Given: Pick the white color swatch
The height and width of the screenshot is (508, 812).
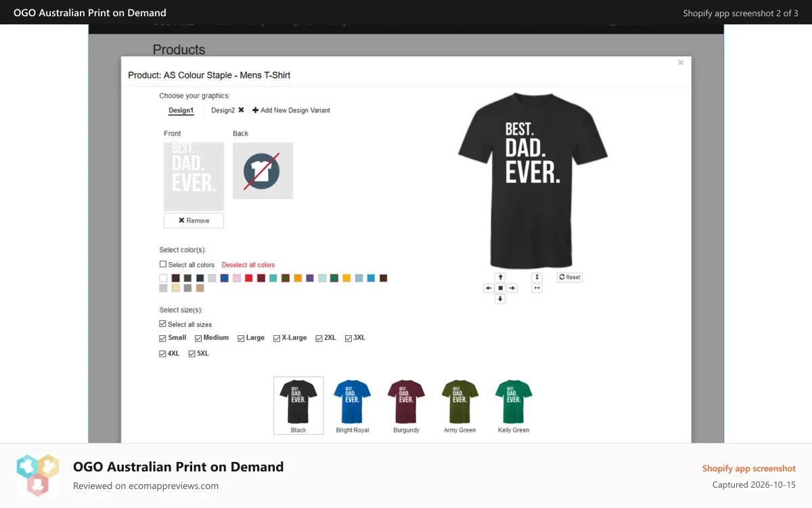Looking at the screenshot, I should coord(163,278).
